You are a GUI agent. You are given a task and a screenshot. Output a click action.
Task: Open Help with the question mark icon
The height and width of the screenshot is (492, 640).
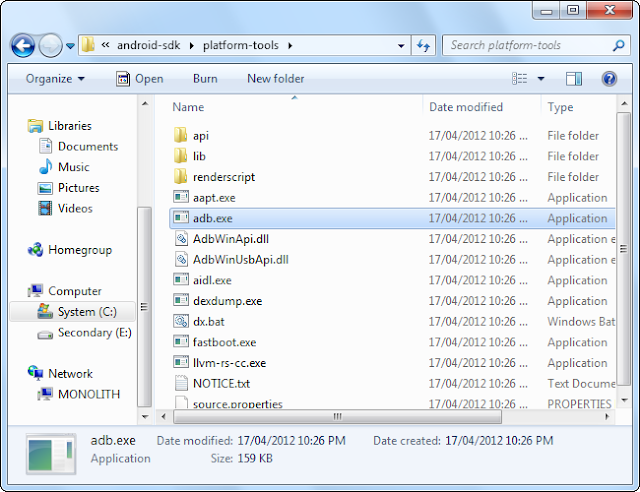pyautogui.click(x=609, y=79)
